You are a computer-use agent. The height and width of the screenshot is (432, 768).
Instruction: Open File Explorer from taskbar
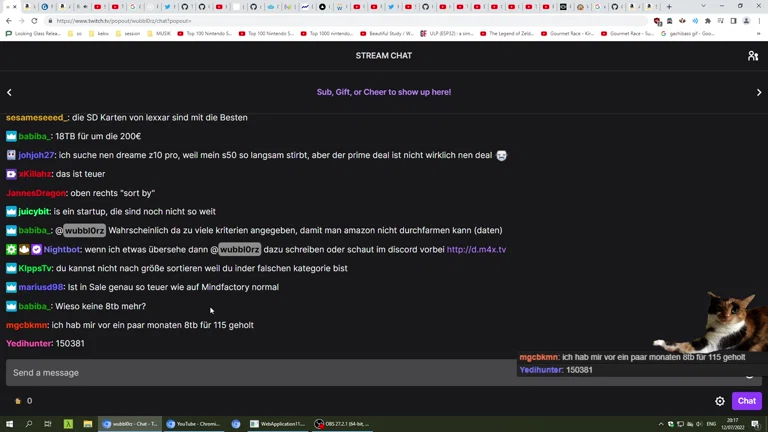click(x=88, y=424)
